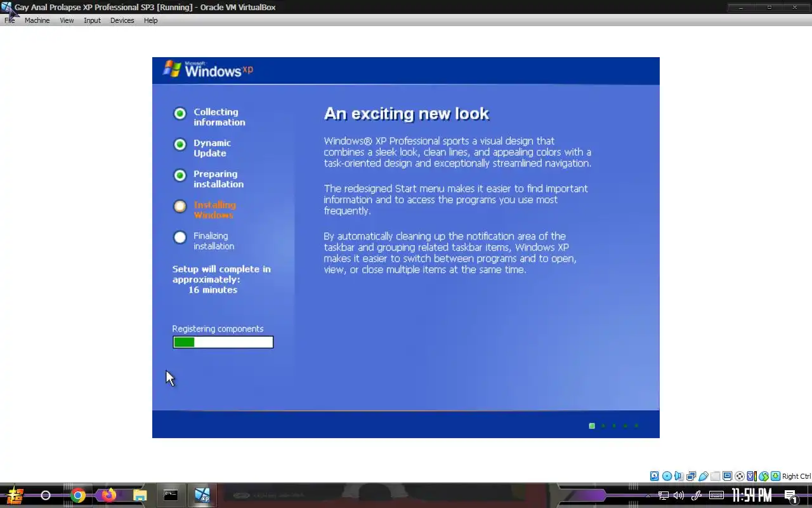Click the pen workspace tray icon

point(696,495)
